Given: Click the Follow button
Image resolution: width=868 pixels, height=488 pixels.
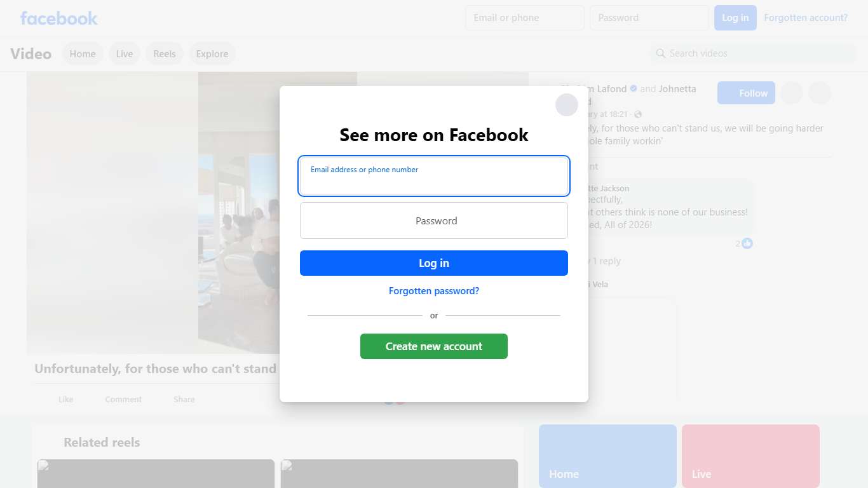Looking at the screenshot, I should [x=746, y=93].
